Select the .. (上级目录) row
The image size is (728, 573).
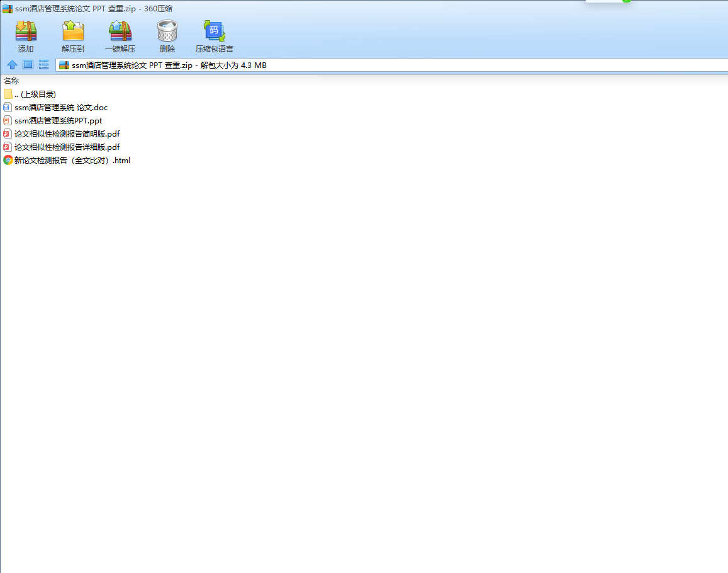pyautogui.click(x=35, y=94)
